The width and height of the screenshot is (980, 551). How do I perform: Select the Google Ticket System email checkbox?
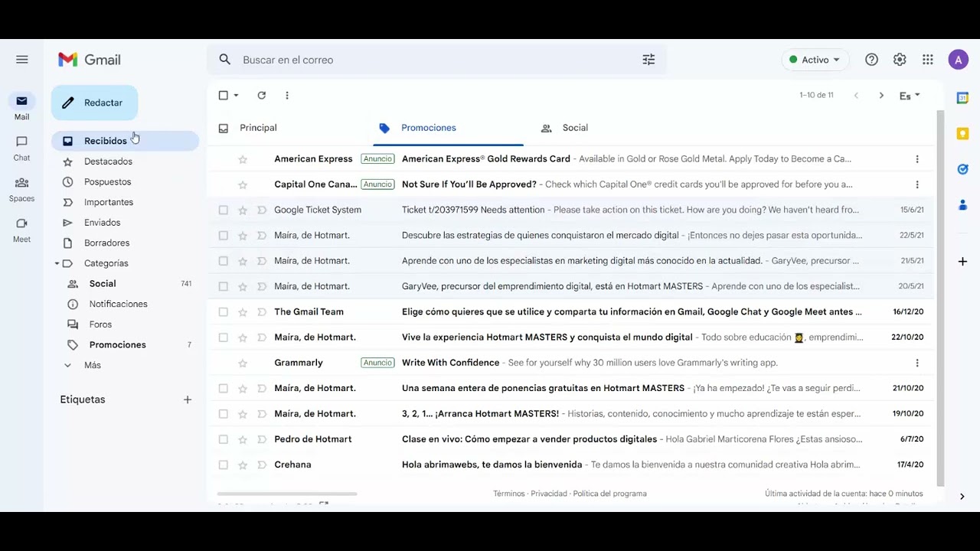pos(224,210)
